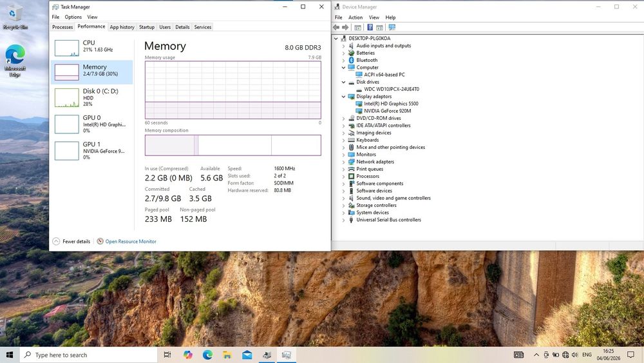Select the NVIDIA GeForce 920M adapter icon
The height and width of the screenshot is (363, 644).
click(x=359, y=111)
